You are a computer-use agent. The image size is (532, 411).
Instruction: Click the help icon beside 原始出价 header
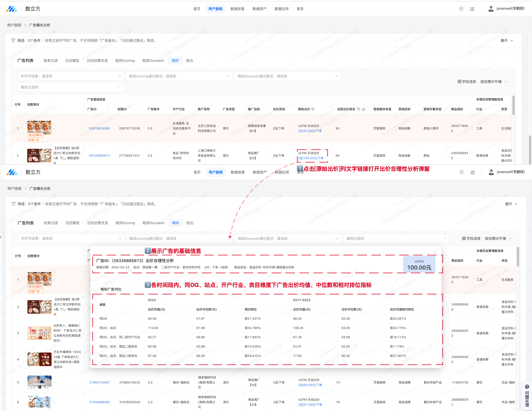[x=313, y=109]
